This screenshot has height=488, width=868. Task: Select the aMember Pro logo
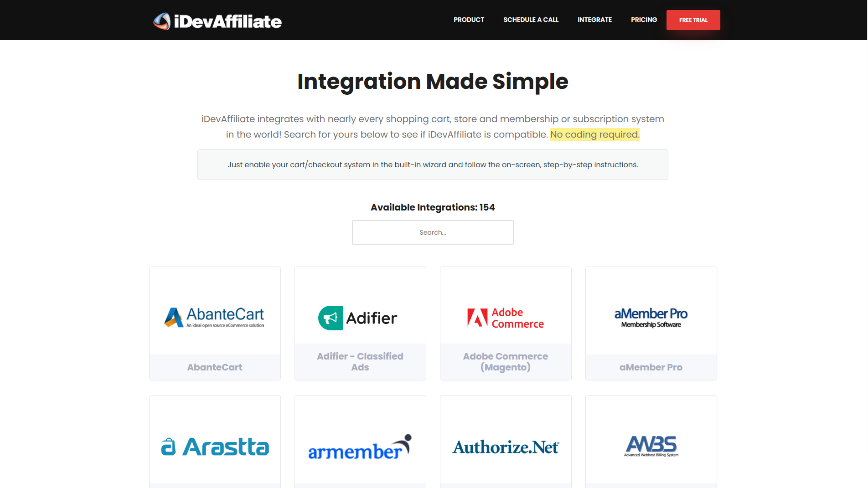[x=651, y=318]
